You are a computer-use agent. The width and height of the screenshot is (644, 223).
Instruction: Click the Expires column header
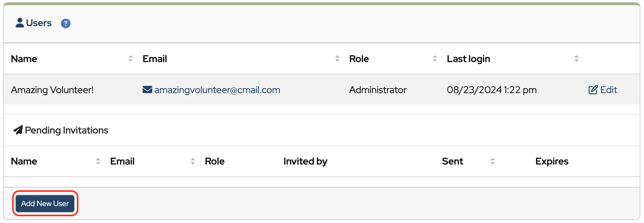tap(552, 161)
